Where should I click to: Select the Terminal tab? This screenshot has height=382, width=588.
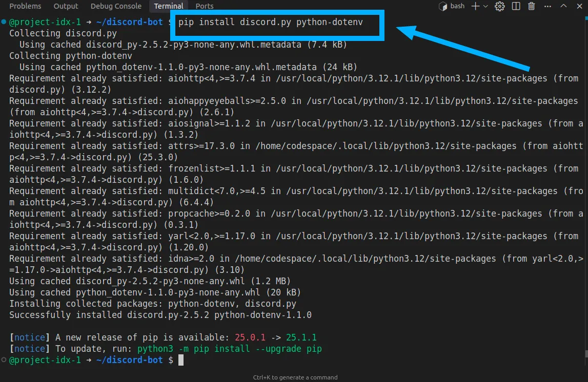click(x=168, y=6)
